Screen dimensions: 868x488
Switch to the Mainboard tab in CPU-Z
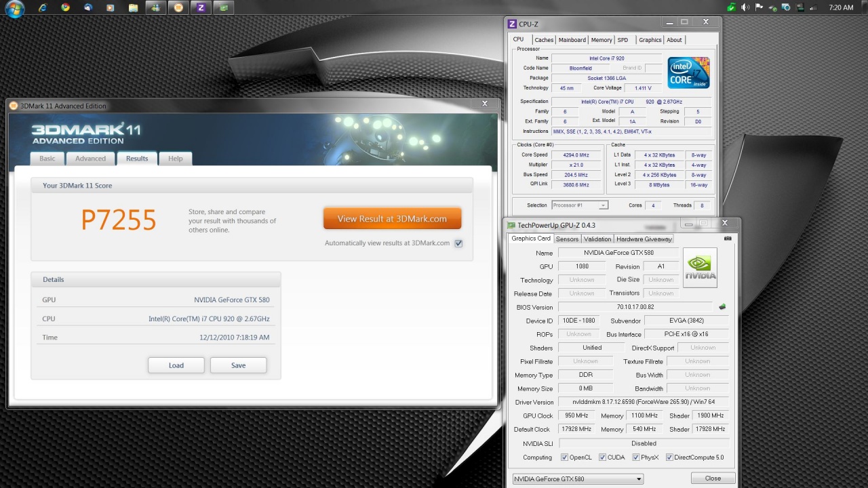[x=572, y=40]
